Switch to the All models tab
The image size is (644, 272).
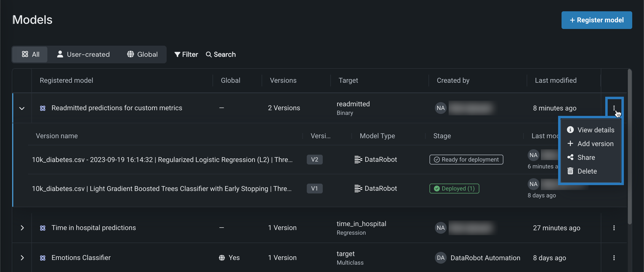pos(30,54)
